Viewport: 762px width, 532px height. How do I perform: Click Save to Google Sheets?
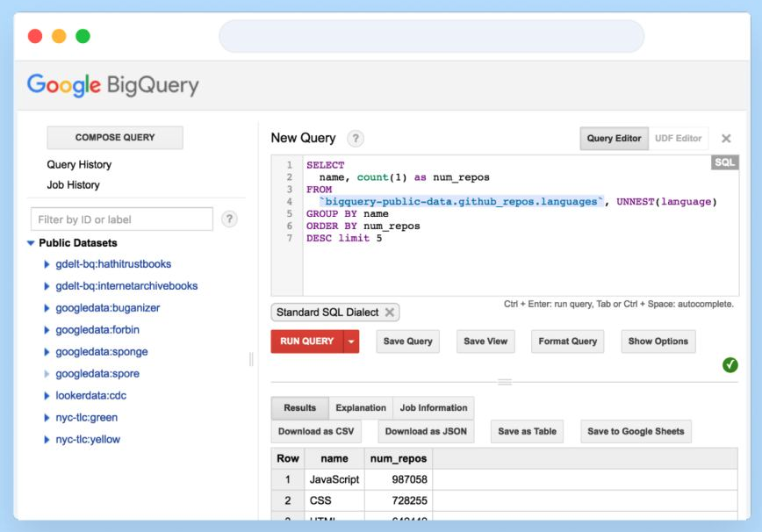click(x=636, y=431)
